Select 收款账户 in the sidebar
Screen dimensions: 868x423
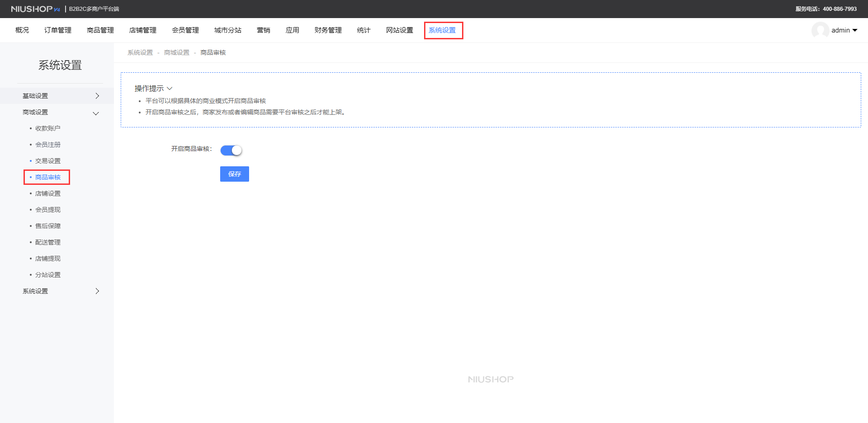[48, 128]
